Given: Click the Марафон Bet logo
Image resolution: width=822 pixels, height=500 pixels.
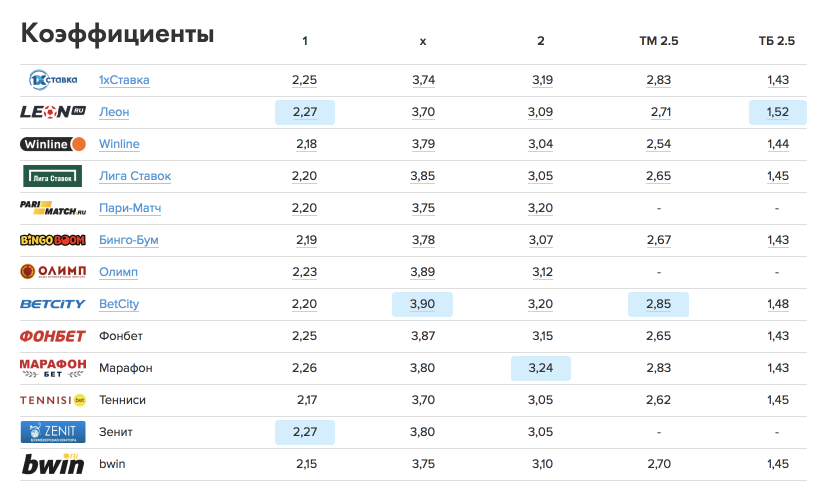Looking at the screenshot, I should point(53,368).
